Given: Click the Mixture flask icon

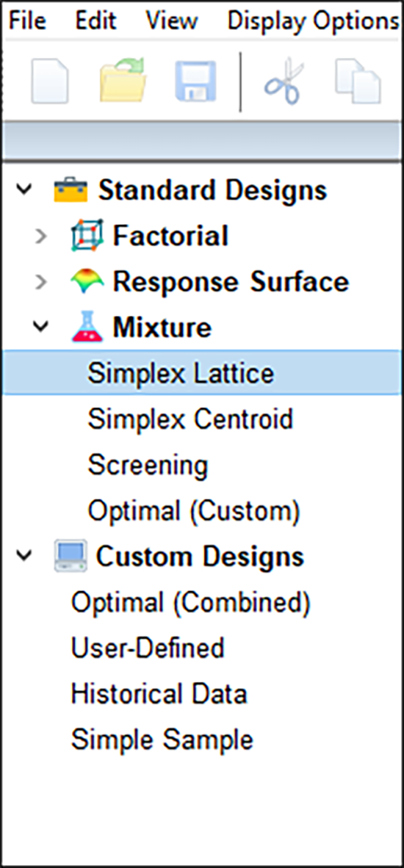Looking at the screenshot, I should pos(87,326).
